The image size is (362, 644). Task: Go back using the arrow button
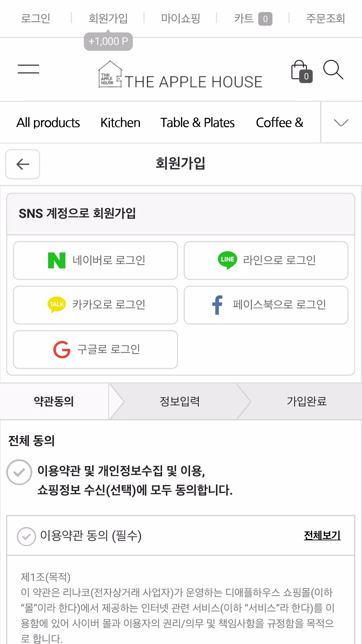[x=23, y=164]
